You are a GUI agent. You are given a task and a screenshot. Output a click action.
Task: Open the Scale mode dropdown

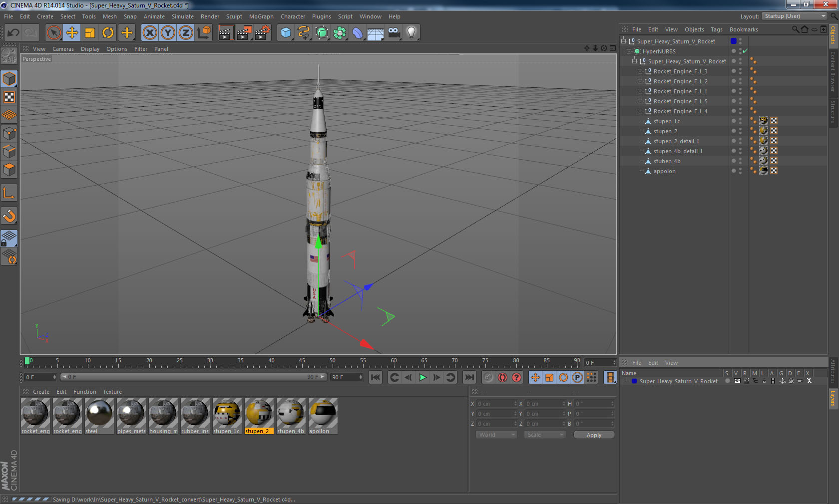click(x=545, y=435)
